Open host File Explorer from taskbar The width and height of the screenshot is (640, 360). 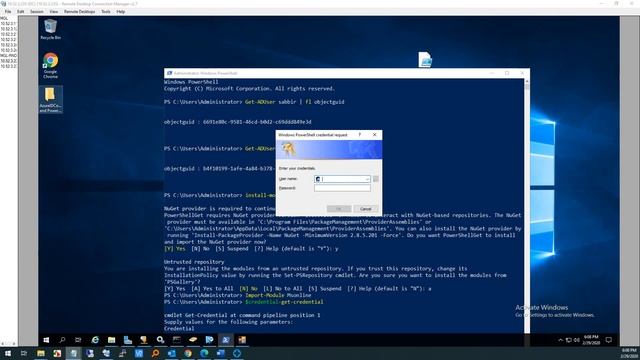coord(41,353)
